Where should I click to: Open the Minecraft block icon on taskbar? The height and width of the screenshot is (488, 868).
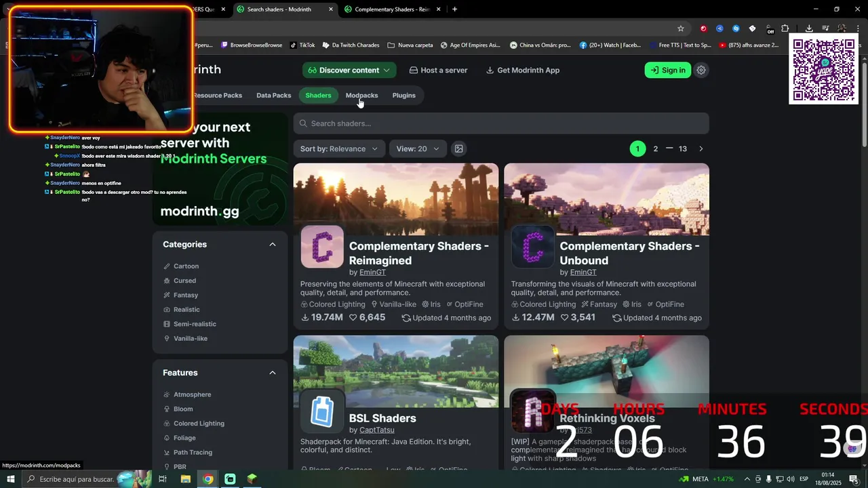pyautogui.click(x=252, y=479)
